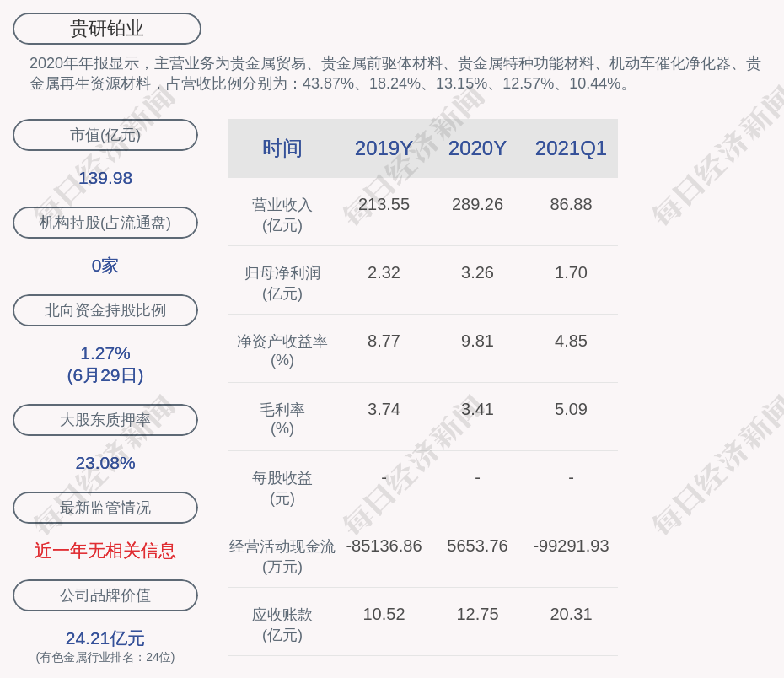The height and width of the screenshot is (678, 784).
Task: Click market value 139.98
Action: click(x=105, y=178)
